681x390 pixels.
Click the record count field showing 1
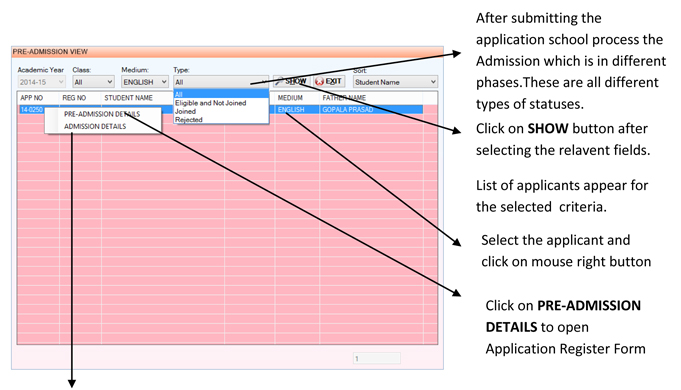pyautogui.click(x=377, y=358)
